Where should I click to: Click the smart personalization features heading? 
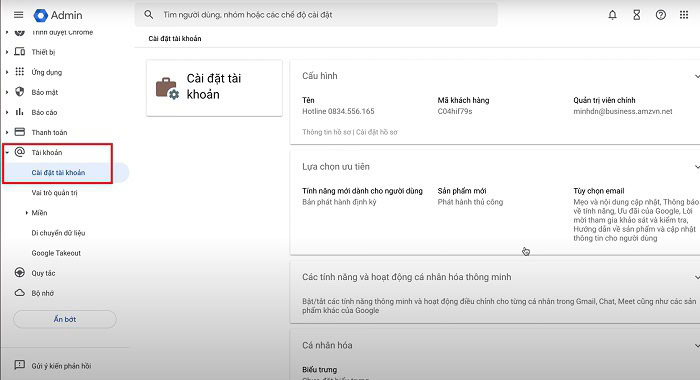pos(407,277)
